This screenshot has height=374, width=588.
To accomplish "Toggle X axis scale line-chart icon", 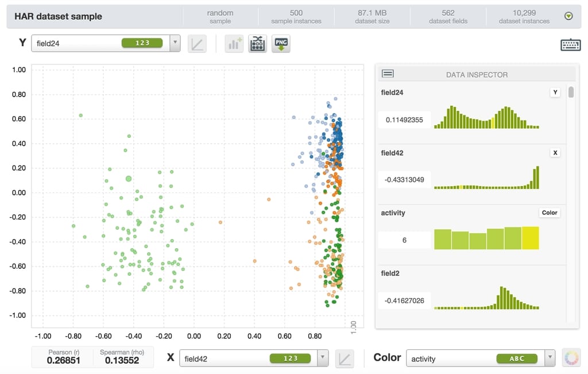I will [x=345, y=358].
